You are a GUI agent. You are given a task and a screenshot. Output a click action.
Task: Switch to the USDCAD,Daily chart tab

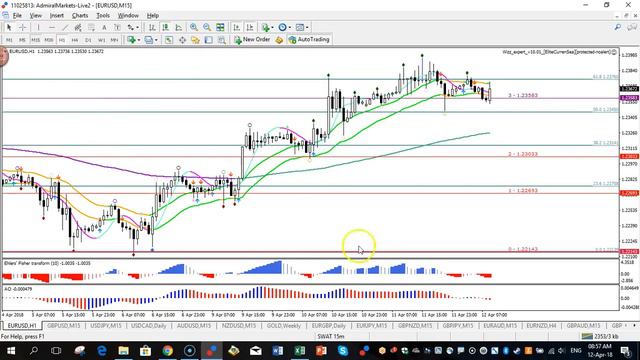pyautogui.click(x=149, y=326)
